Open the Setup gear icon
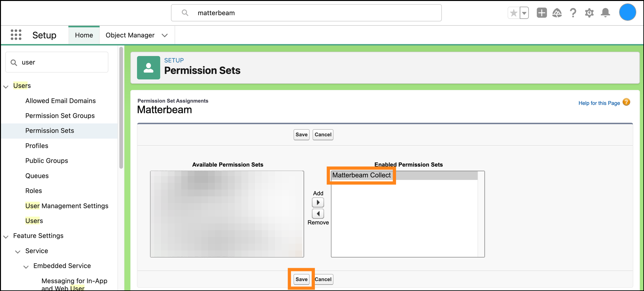The width and height of the screenshot is (644, 291). click(x=589, y=13)
